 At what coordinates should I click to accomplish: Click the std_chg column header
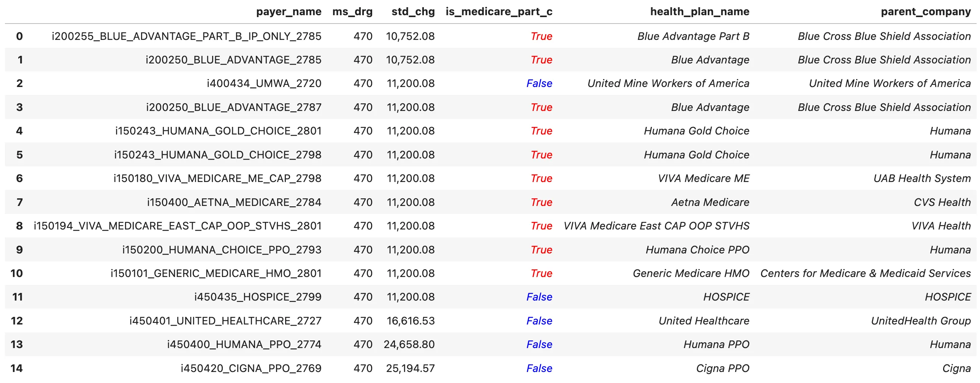(413, 12)
